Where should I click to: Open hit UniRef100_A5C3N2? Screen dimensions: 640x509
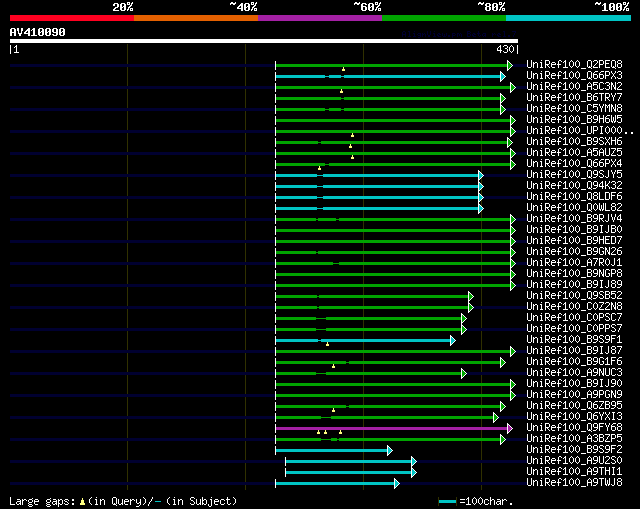[574, 87]
